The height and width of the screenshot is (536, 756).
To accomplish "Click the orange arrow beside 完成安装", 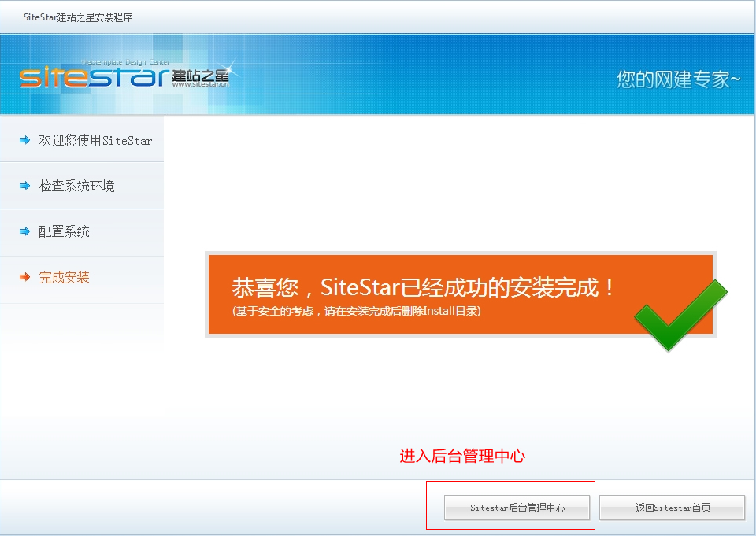I will coord(24,277).
